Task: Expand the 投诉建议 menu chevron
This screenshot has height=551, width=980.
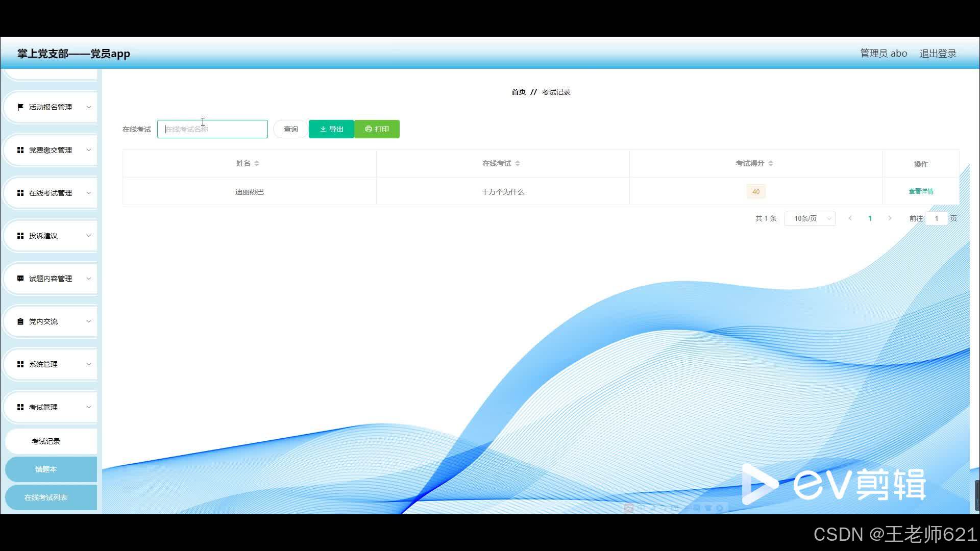Action: [88, 236]
